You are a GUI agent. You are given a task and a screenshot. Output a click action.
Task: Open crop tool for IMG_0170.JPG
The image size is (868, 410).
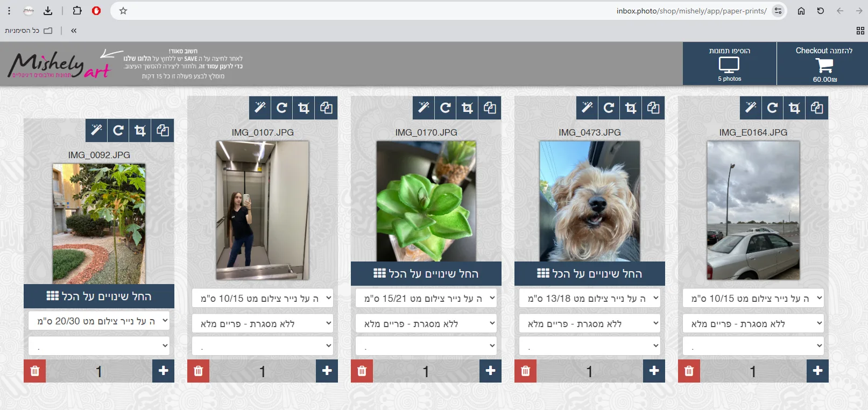(x=467, y=108)
